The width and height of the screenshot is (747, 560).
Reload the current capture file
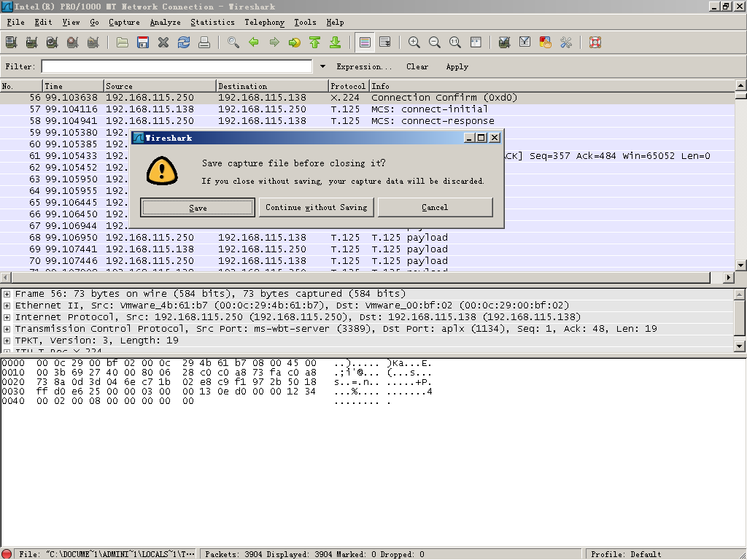click(184, 42)
